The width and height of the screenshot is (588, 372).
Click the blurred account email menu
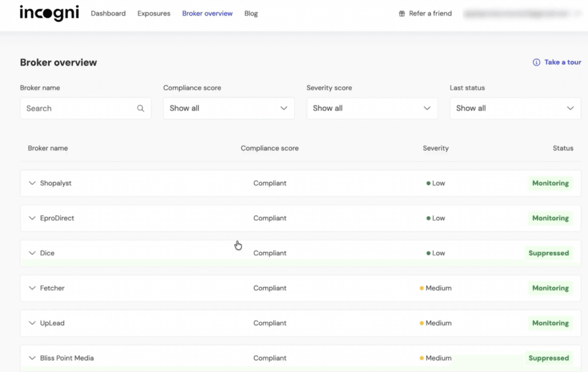coord(522,14)
